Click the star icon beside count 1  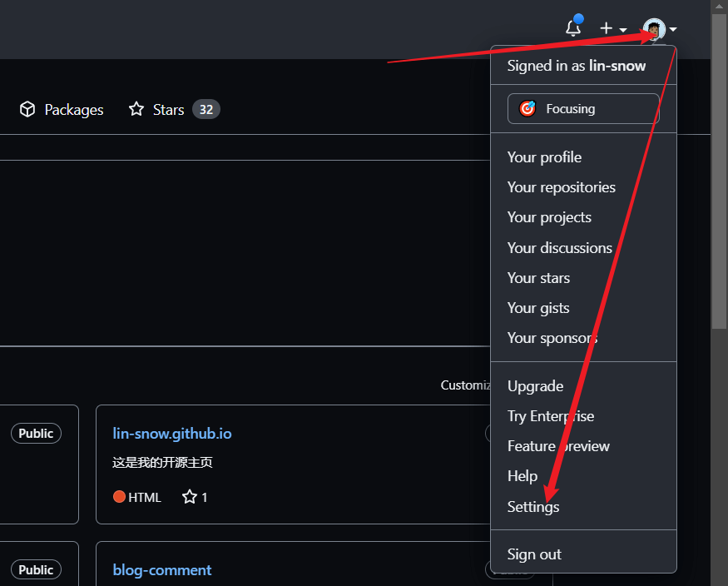click(x=190, y=497)
